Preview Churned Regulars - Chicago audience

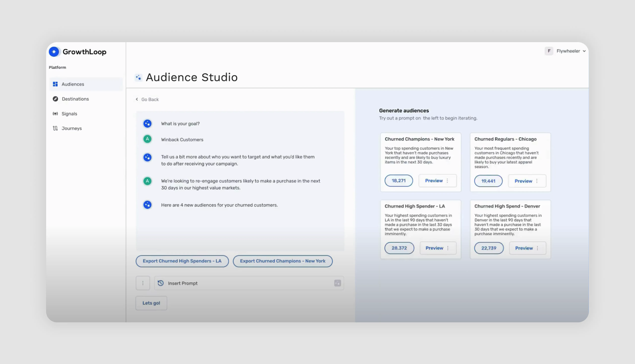pos(524,181)
